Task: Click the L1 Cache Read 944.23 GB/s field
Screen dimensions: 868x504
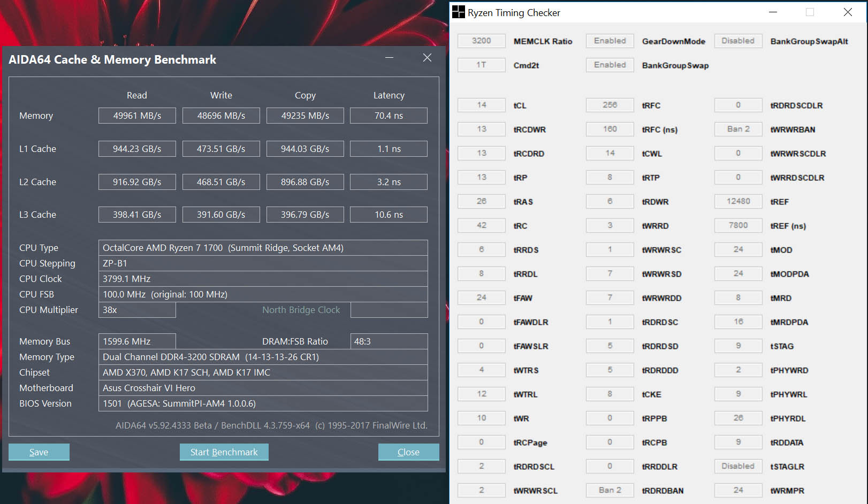Action: (137, 149)
